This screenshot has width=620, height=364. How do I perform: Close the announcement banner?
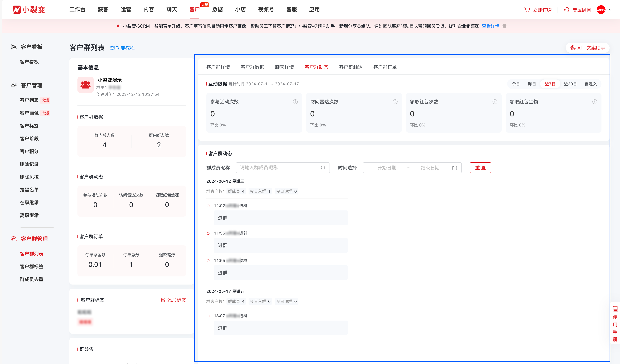[504, 26]
